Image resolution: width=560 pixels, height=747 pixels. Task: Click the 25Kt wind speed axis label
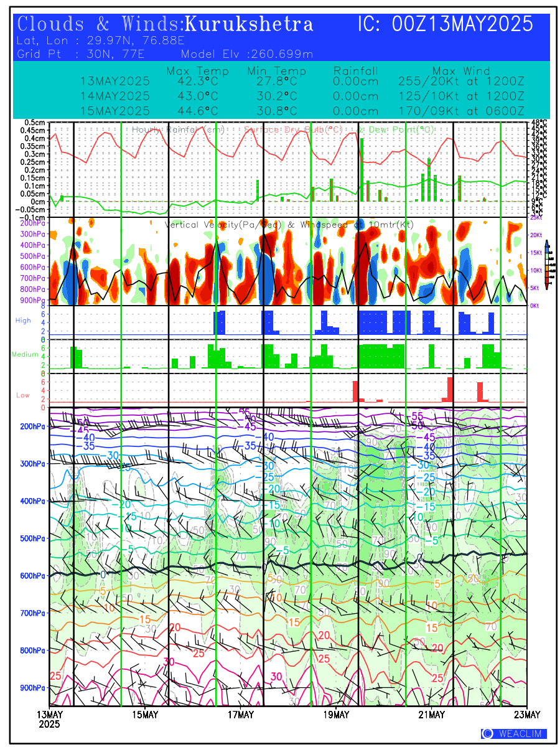pos(536,218)
